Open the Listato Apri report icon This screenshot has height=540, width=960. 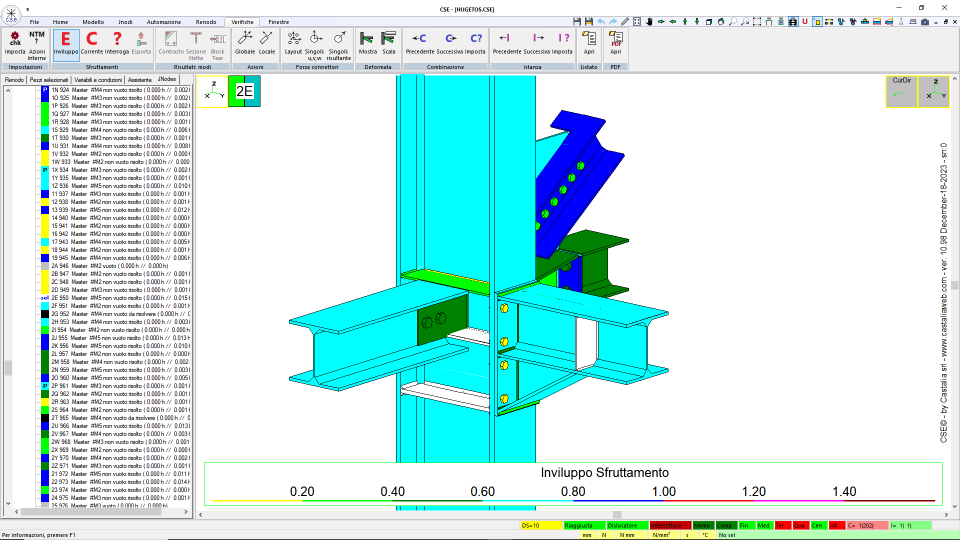click(589, 44)
